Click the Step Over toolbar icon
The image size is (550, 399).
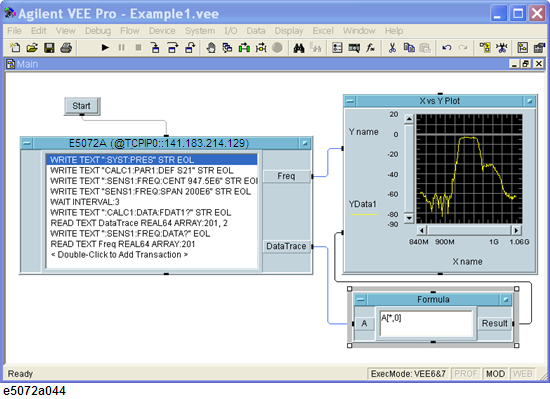pos(173,48)
